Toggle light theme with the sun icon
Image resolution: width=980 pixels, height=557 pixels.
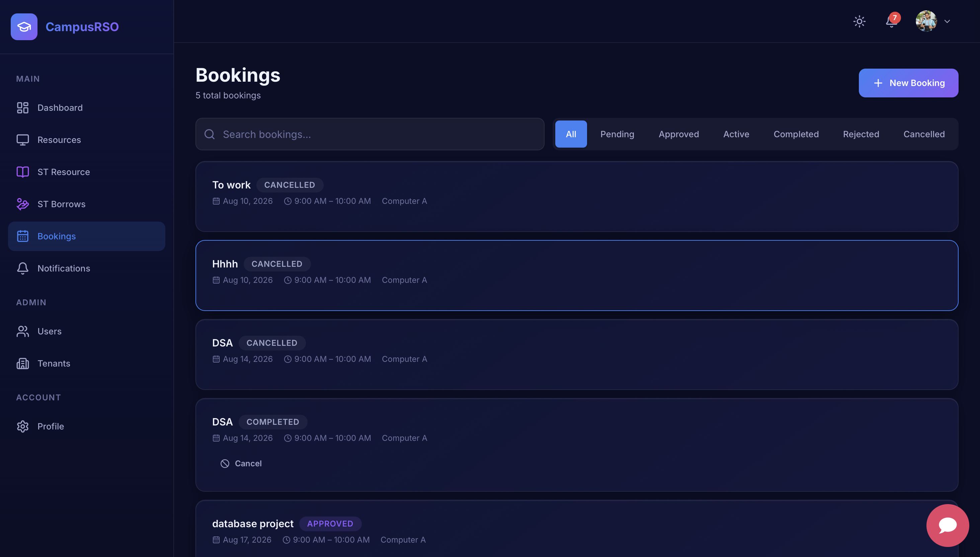(859, 21)
